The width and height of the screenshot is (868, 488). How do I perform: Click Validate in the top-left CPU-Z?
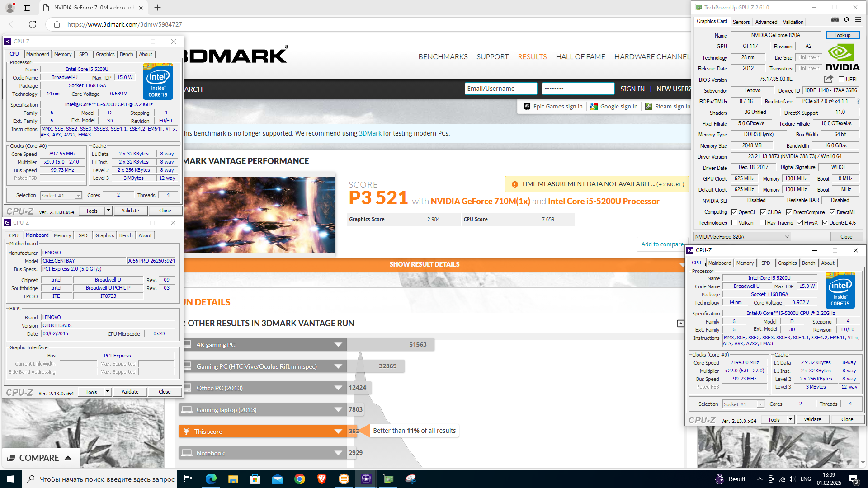[x=130, y=211]
